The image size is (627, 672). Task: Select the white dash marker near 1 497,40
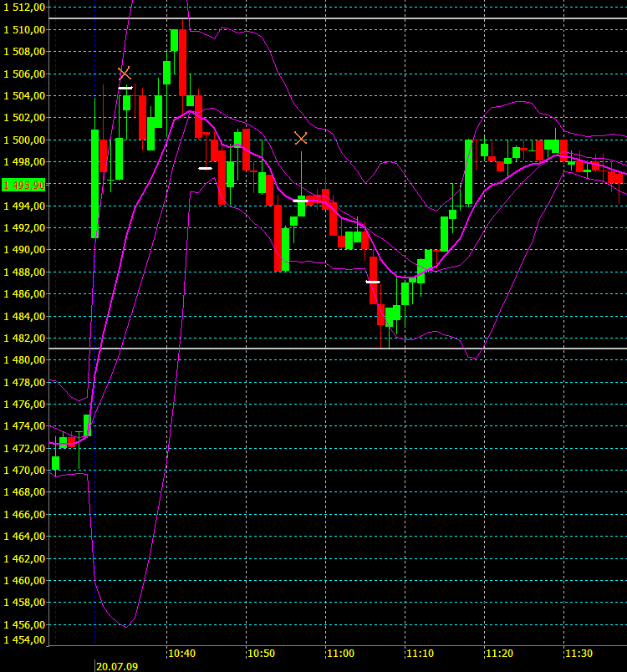point(206,169)
